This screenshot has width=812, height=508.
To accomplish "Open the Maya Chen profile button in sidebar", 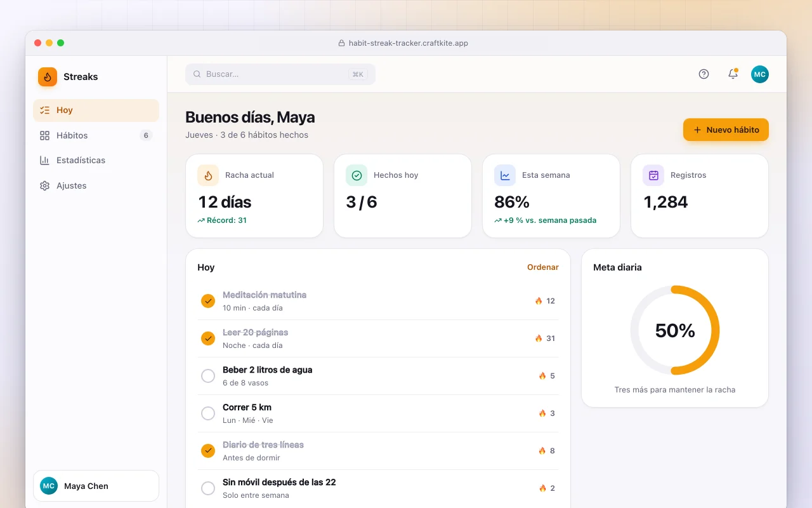I will [96, 486].
